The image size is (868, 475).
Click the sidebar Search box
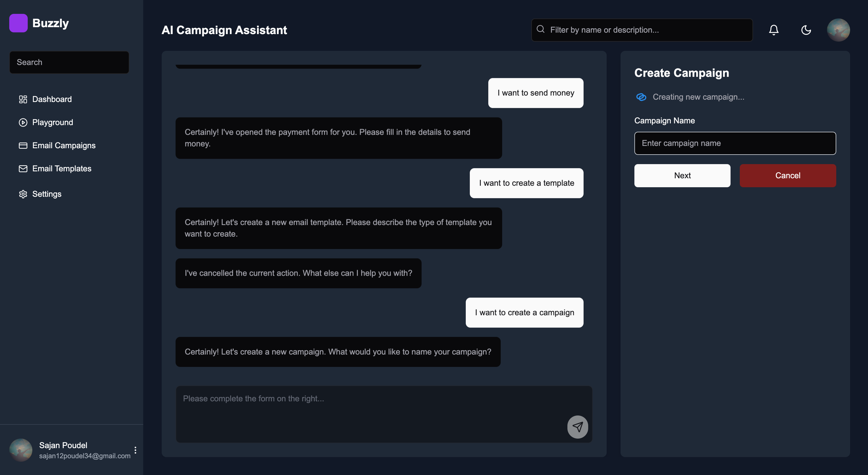[x=69, y=62]
